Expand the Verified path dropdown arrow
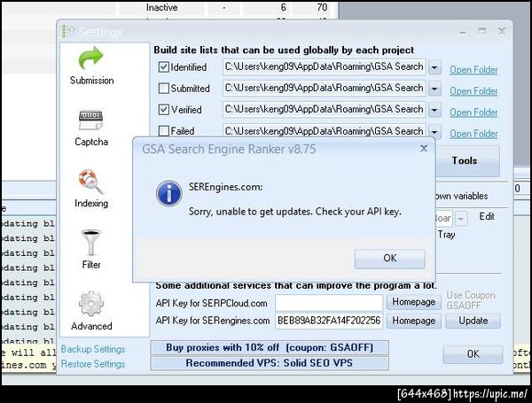 pyautogui.click(x=434, y=110)
